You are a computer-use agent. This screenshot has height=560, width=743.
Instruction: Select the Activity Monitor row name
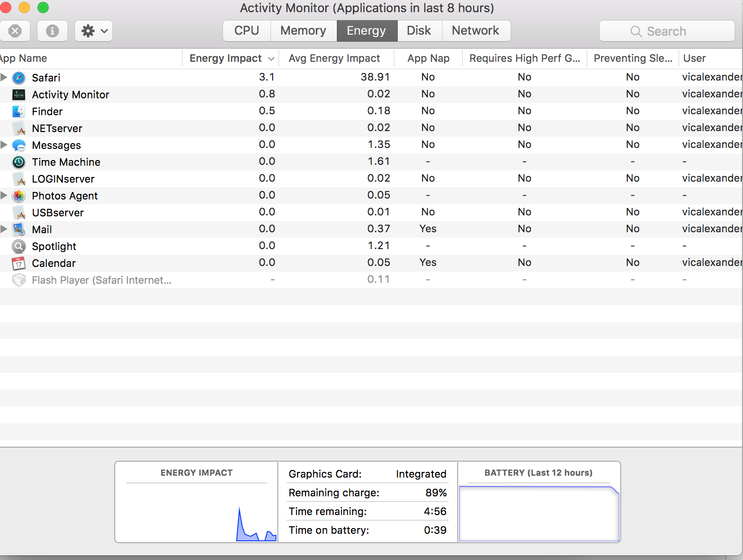pyautogui.click(x=70, y=95)
